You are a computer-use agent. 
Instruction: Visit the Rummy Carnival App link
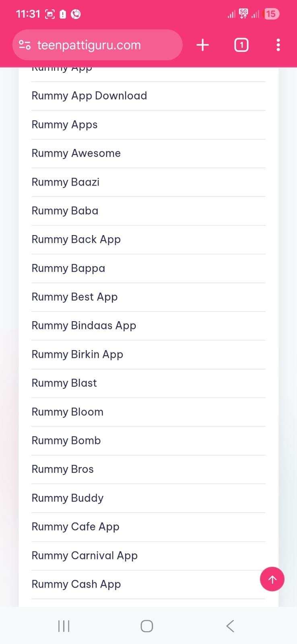click(x=85, y=556)
